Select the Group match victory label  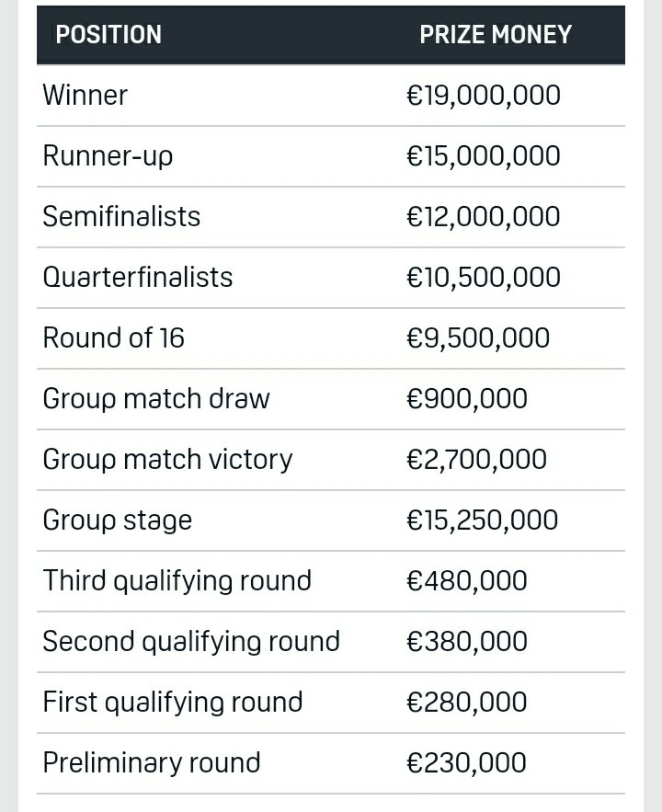(167, 460)
